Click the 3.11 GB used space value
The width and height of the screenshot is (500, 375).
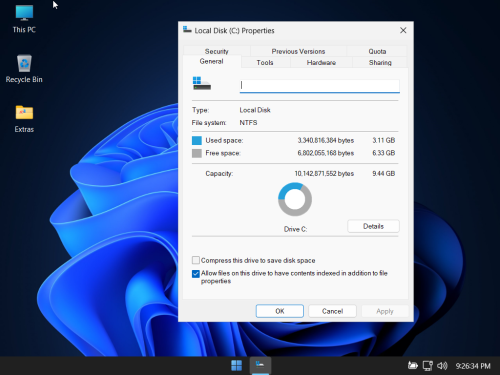click(384, 140)
